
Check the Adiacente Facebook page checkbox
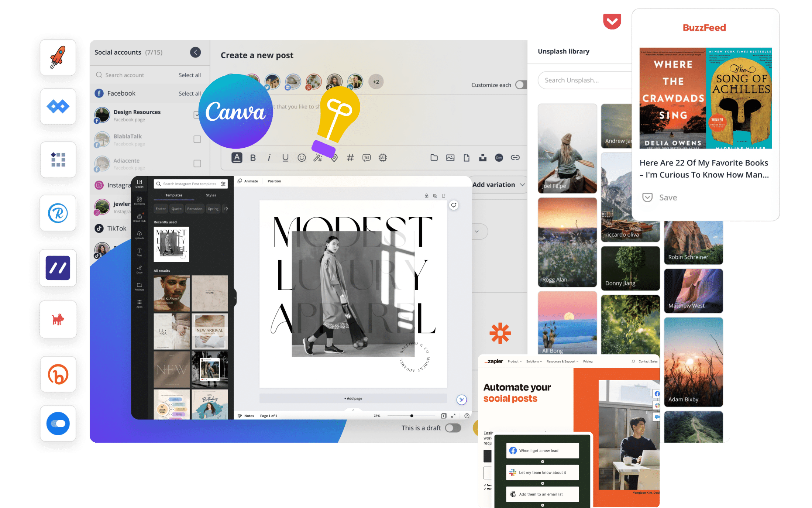point(197,164)
